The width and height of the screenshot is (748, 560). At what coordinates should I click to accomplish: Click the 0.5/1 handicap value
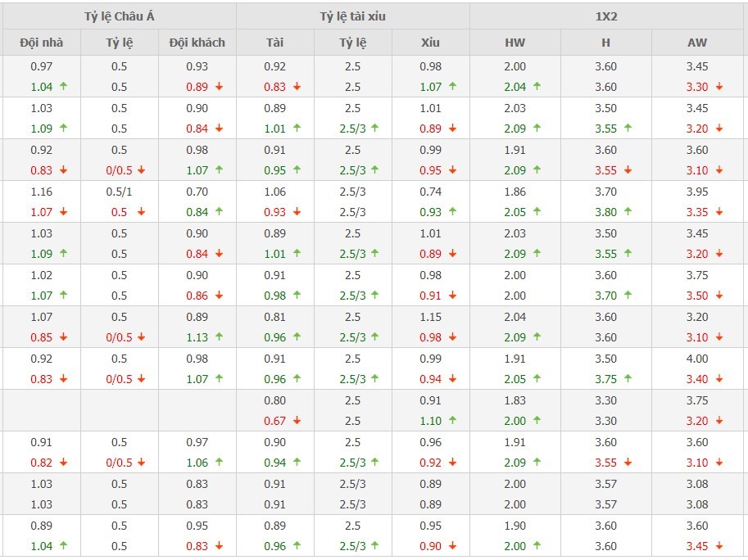click(120, 192)
